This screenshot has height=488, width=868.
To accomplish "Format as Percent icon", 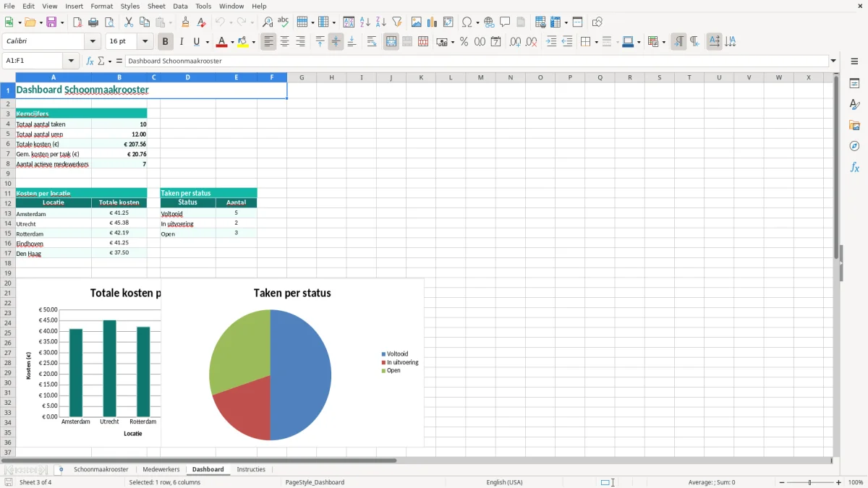I will point(464,42).
